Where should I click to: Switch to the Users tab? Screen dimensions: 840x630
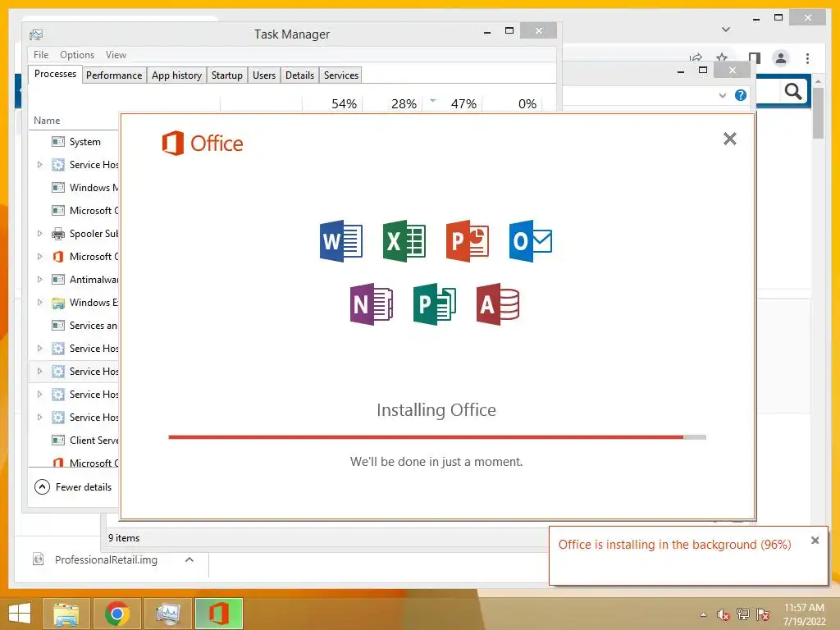[264, 75]
